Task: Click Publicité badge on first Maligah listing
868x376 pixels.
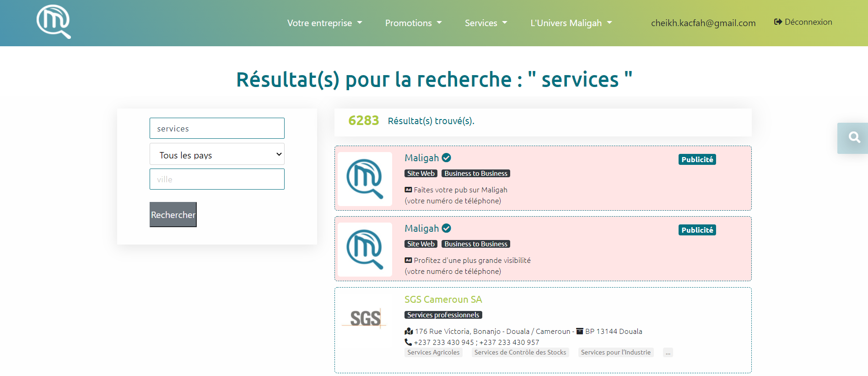Action: click(697, 159)
